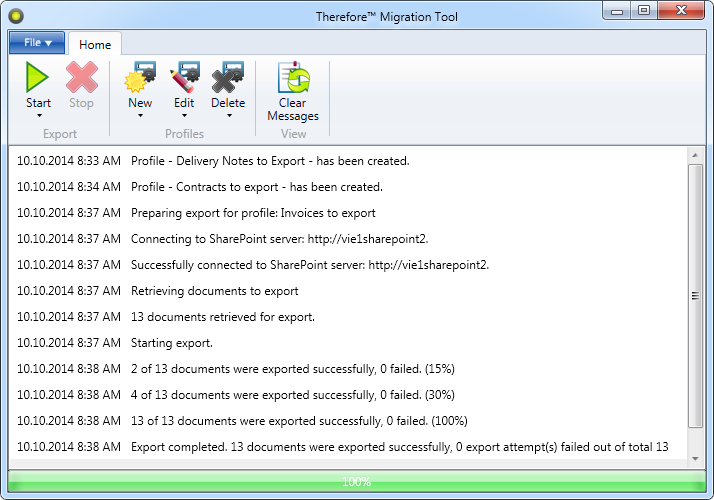Viewport: 714px width, 500px height.
Task: Close the Migration Tool window
Action: pyautogui.click(x=681, y=10)
